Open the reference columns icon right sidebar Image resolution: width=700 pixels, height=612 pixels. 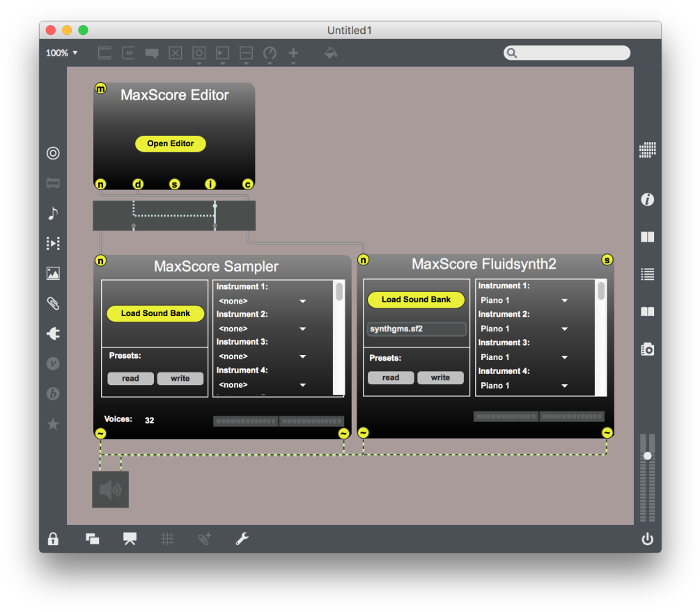(x=647, y=237)
